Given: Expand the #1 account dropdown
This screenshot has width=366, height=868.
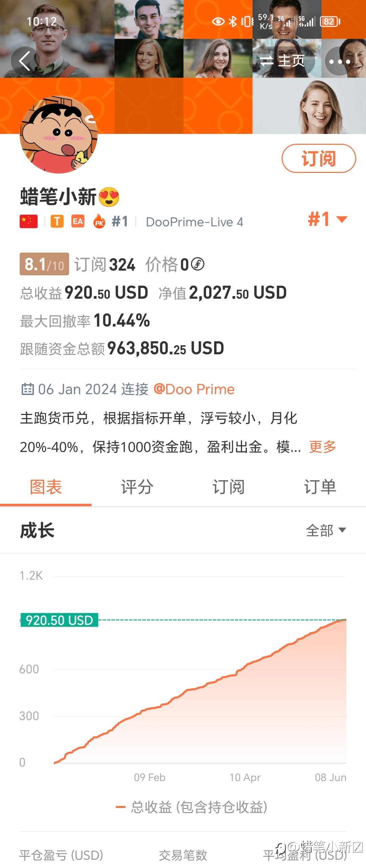Looking at the screenshot, I should point(327,219).
